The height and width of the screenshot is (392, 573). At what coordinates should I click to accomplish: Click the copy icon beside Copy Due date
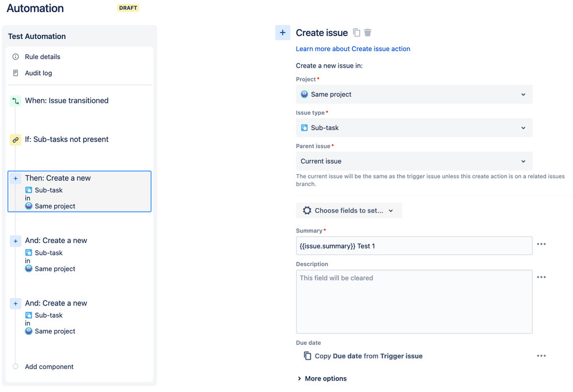[307, 356]
